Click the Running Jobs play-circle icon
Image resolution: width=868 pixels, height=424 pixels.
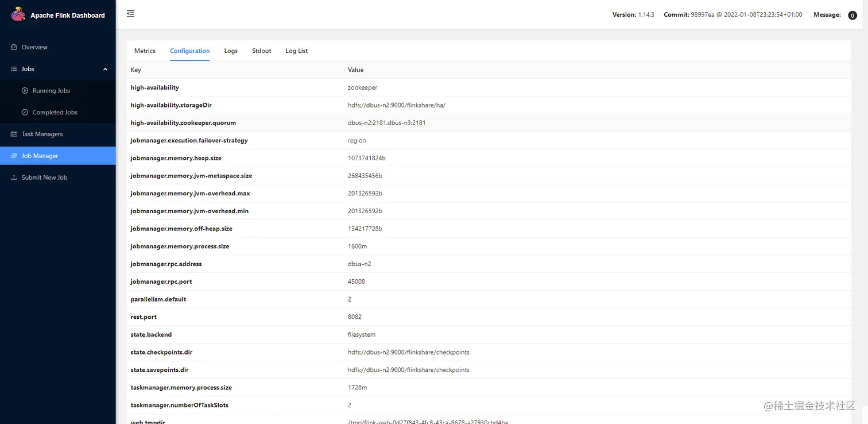pos(25,91)
